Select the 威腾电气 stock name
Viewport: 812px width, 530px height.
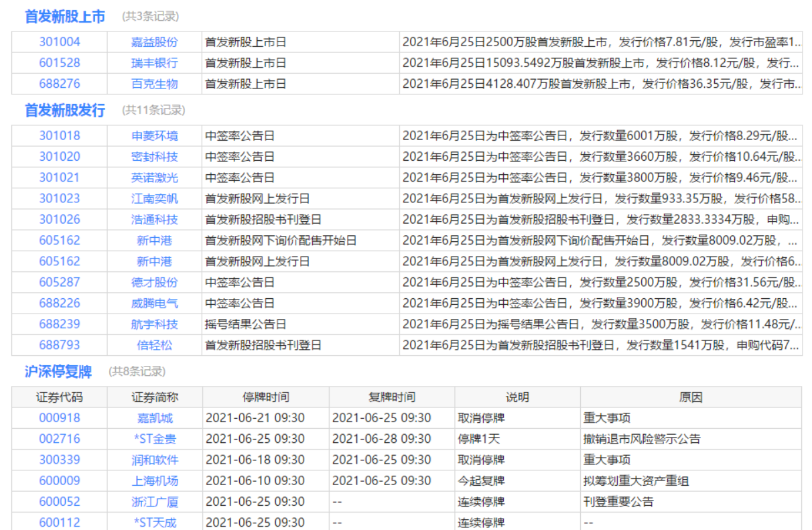pos(154,303)
